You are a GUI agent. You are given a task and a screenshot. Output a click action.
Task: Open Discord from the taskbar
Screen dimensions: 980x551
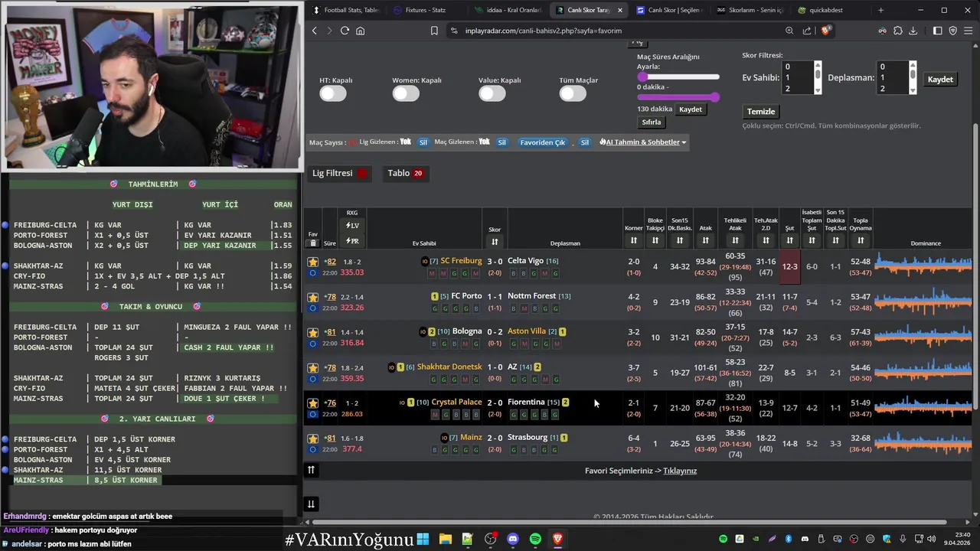512,539
